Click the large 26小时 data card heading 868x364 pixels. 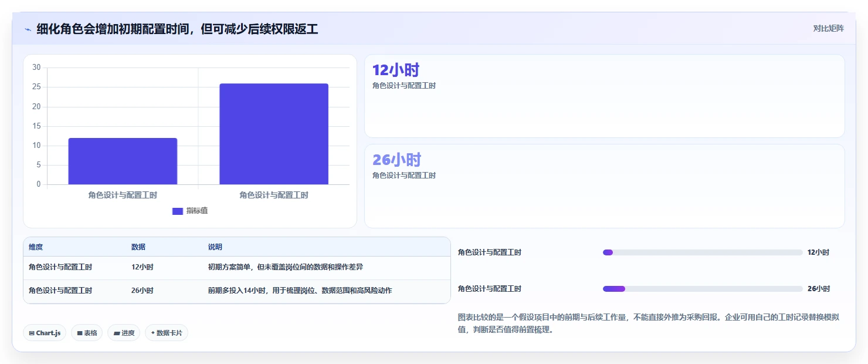[396, 160]
